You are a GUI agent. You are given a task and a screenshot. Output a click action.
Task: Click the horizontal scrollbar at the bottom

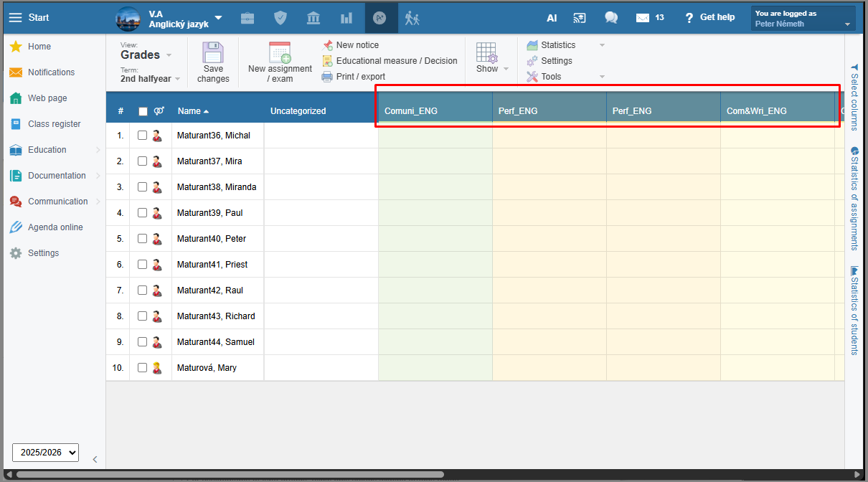[x=230, y=474]
